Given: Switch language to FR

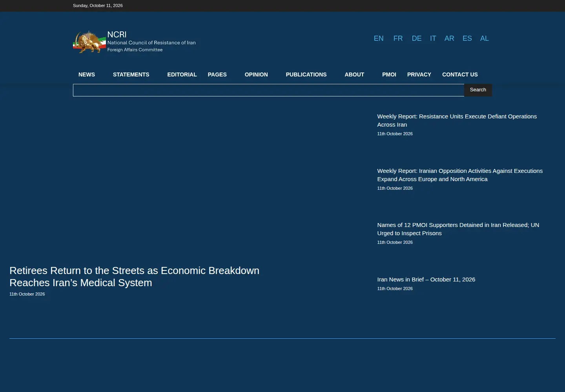Looking at the screenshot, I should pyautogui.click(x=398, y=38).
